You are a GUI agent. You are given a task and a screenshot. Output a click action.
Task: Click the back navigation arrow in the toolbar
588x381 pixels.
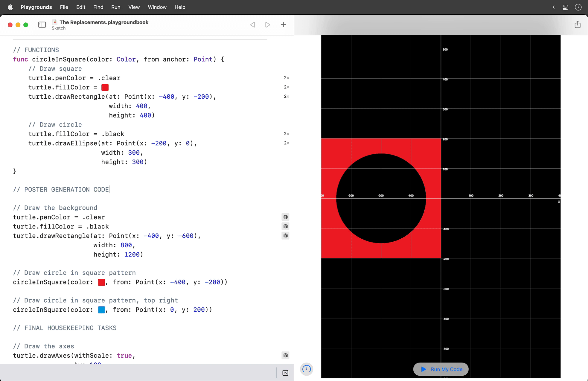[x=253, y=25]
